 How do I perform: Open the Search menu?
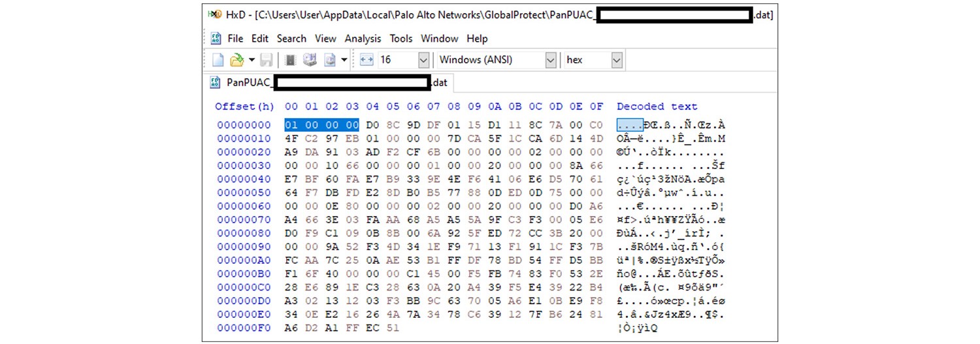[x=291, y=39]
